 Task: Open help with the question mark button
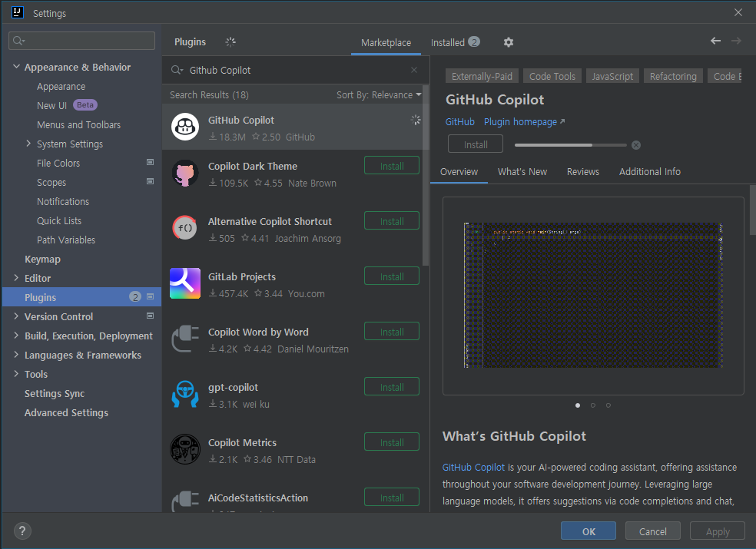click(22, 531)
